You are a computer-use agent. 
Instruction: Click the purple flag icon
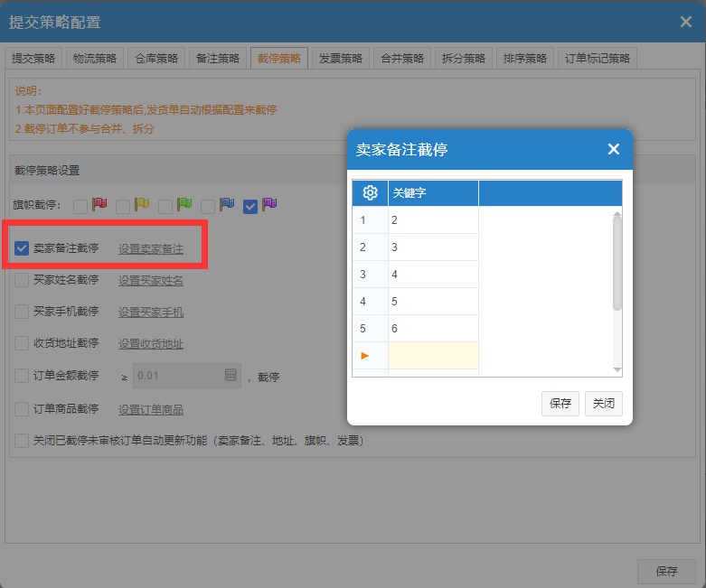(269, 204)
